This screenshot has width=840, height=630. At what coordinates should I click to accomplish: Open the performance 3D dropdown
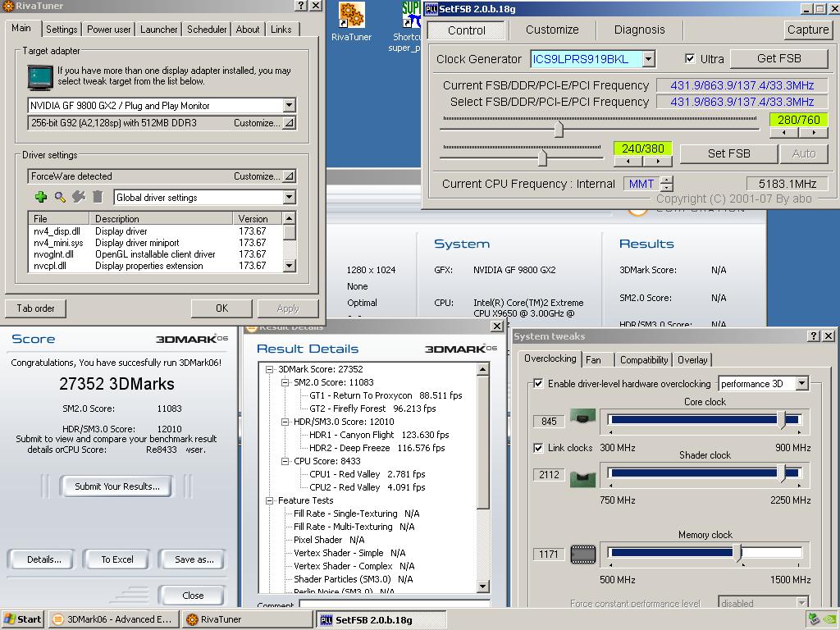point(801,384)
